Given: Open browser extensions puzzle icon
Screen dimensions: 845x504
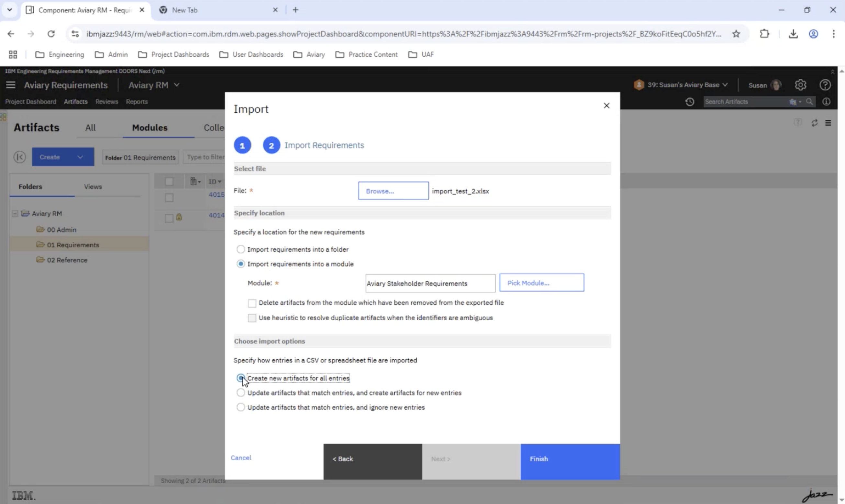Looking at the screenshot, I should tap(764, 34).
